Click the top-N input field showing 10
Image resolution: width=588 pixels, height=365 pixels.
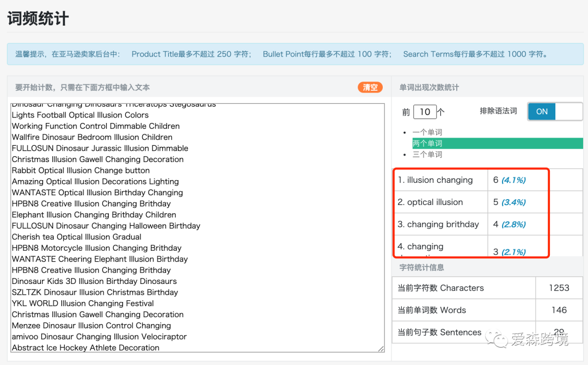click(425, 111)
